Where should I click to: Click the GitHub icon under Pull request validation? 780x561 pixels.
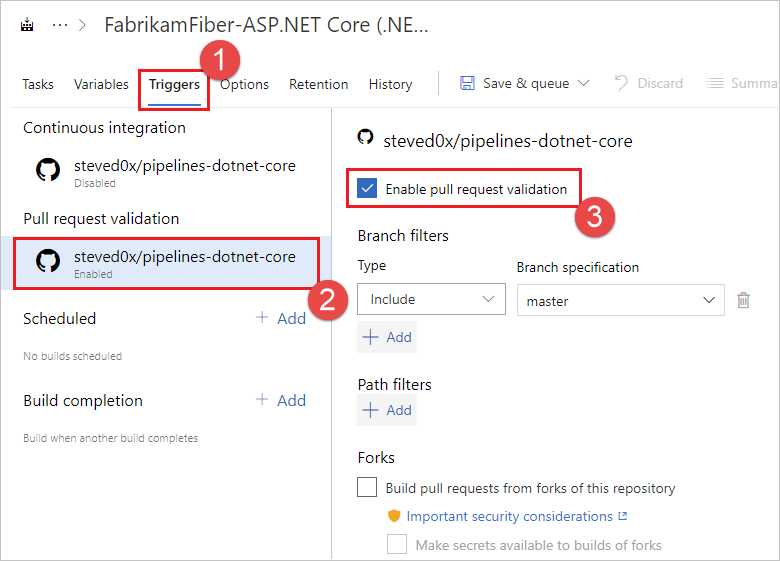click(x=47, y=262)
